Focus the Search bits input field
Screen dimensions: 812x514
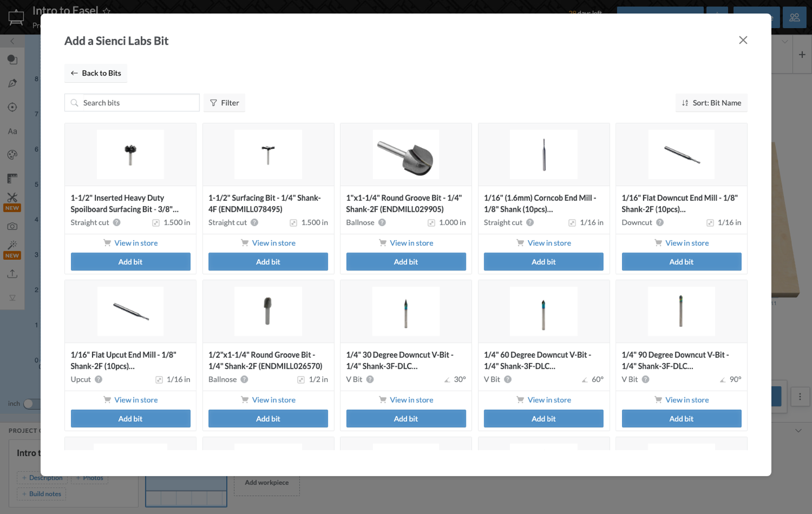[132, 103]
